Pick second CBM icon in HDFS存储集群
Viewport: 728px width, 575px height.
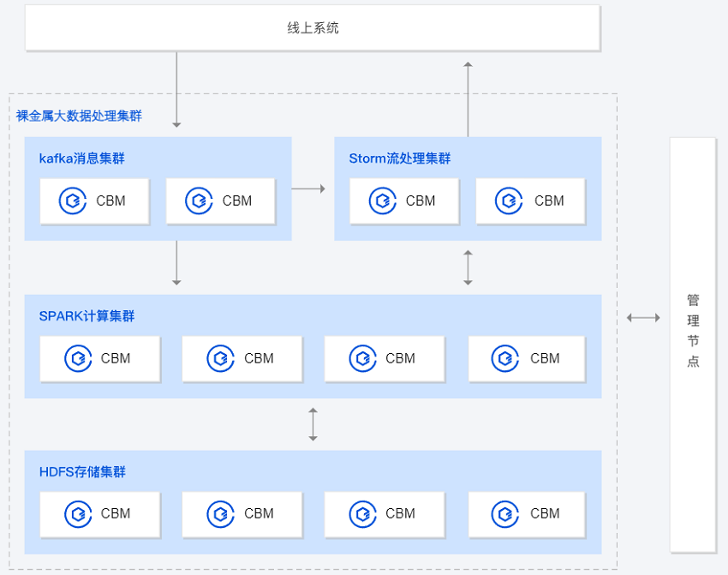pos(220,513)
